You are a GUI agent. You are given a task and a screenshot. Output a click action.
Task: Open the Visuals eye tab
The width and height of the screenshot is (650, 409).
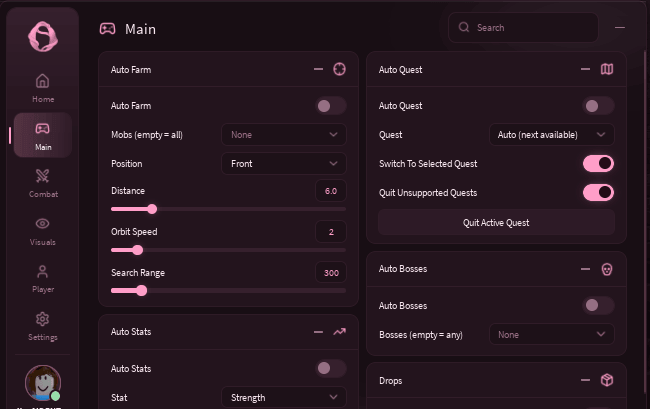(43, 231)
